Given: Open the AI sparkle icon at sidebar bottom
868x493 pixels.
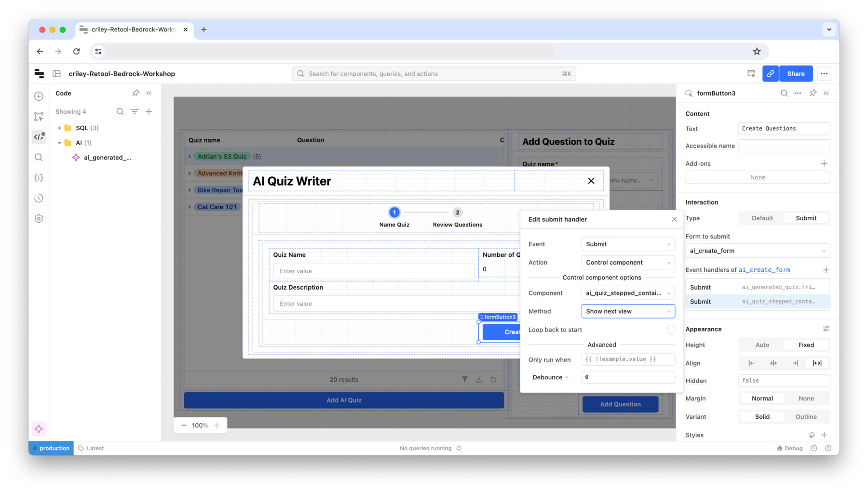Looking at the screenshot, I should (x=39, y=429).
